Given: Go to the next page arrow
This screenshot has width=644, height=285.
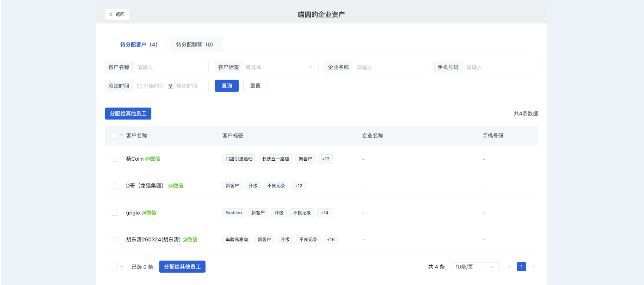Looking at the screenshot, I should 534,267.
